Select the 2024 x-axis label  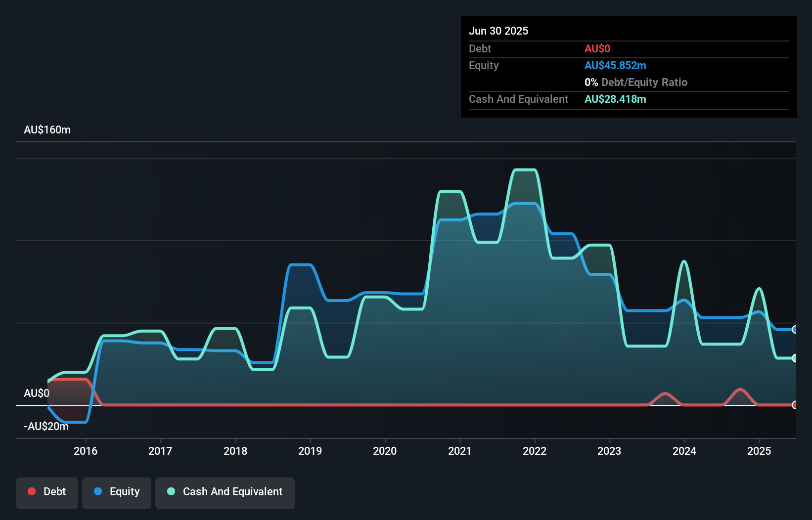(x=684, y=451)
